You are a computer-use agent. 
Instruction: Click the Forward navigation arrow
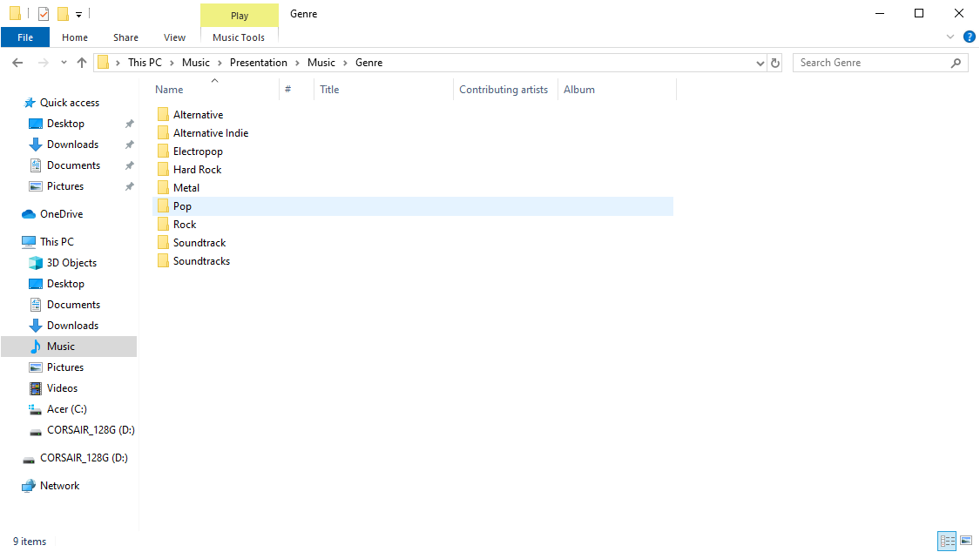(43, 63)
